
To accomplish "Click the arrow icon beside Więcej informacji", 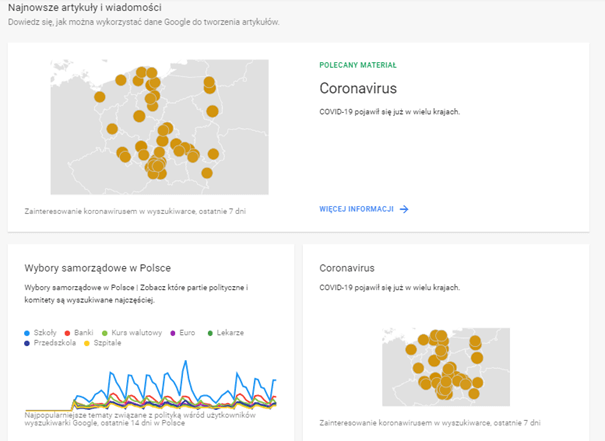I will pyautogui.click(x=404, y=210).
